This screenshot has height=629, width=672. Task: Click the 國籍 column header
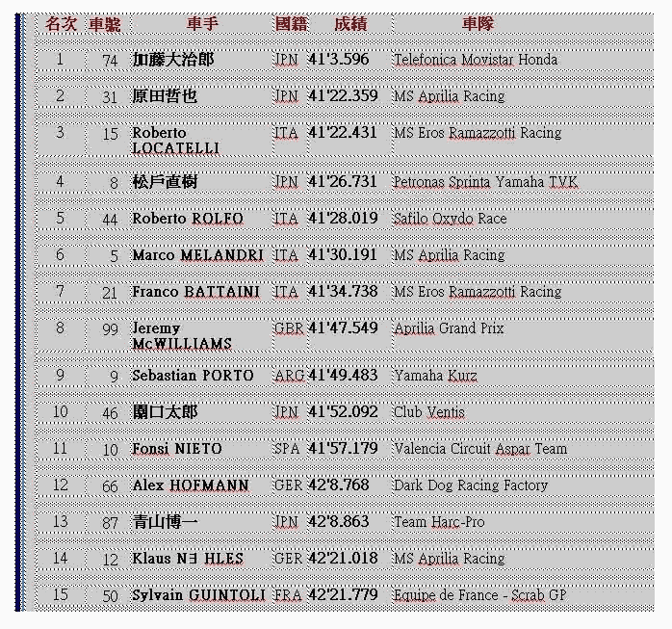(290, 24)
